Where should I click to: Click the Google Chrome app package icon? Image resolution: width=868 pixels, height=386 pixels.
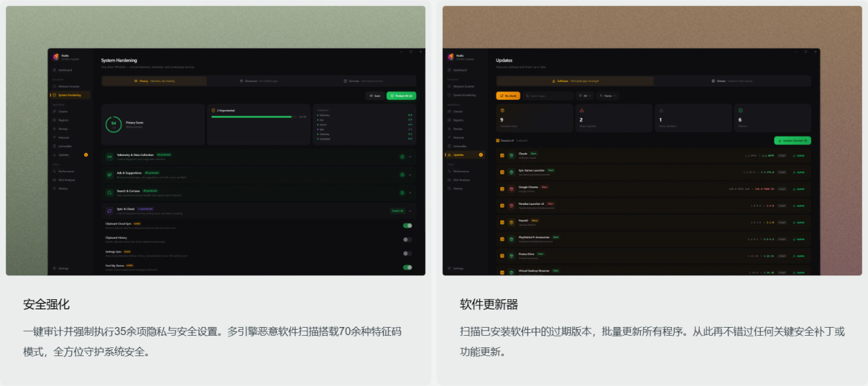[511, 189]
